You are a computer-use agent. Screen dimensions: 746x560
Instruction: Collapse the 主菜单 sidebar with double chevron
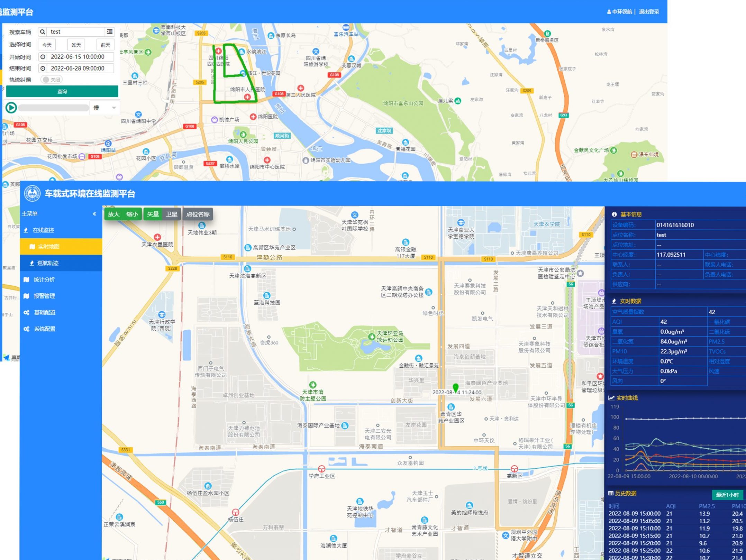point(94,214)
